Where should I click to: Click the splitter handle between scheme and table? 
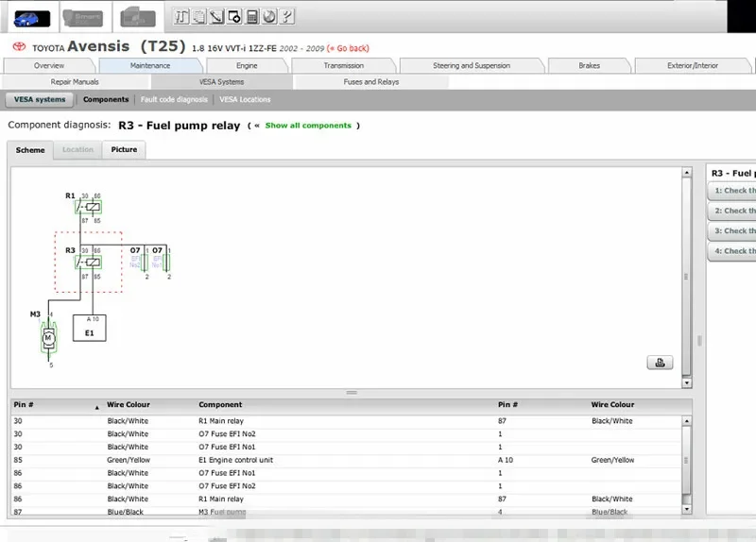352,393
